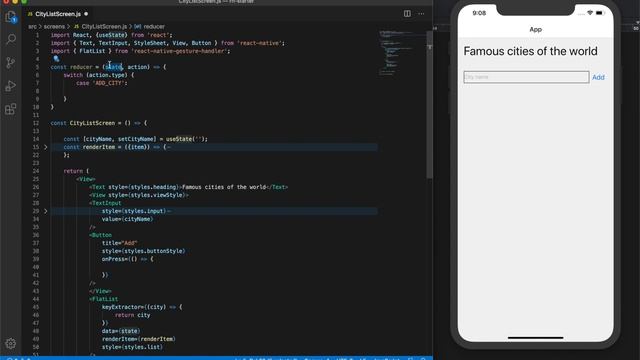The width and height of the screenshot is (640, 360).
Task: Close the unsaved CityListScreen.js tab dot
Action: (86, 14)
